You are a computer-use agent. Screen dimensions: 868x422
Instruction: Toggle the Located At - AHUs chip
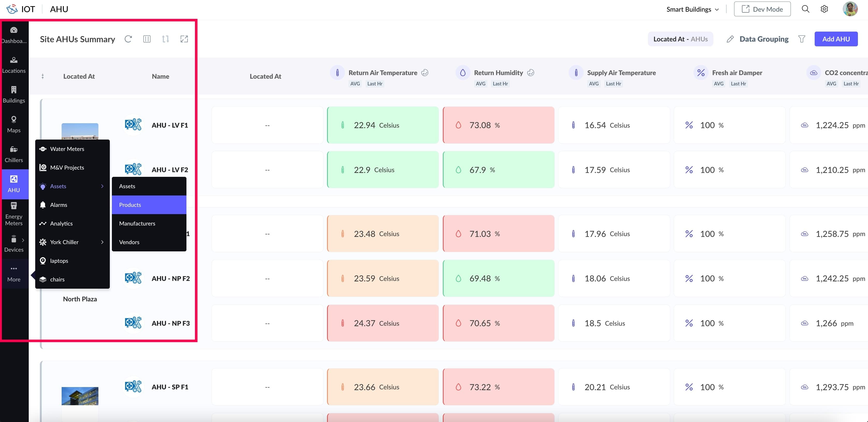pyautogui.click(x=680, y=39)
